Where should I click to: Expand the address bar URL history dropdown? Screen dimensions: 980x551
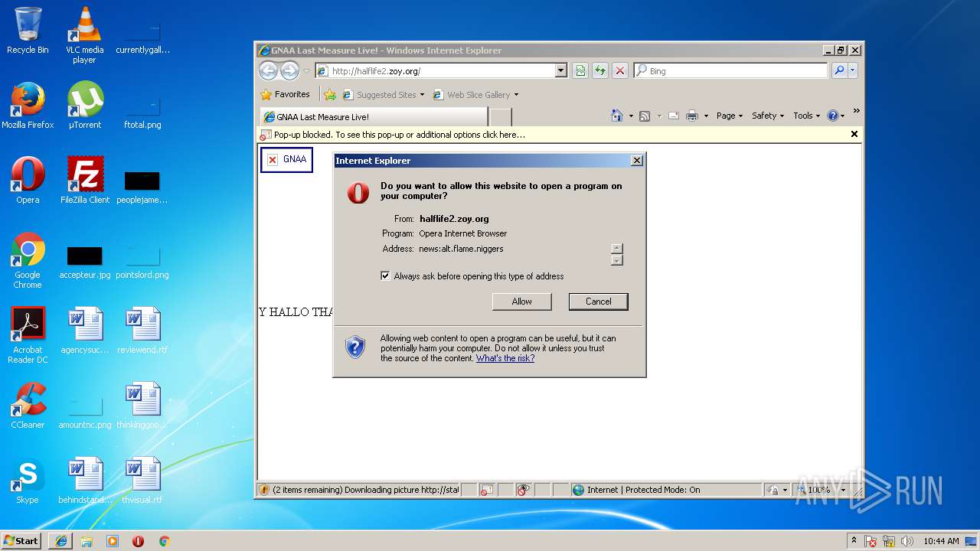pyautogui.click(x=560, y=71)
